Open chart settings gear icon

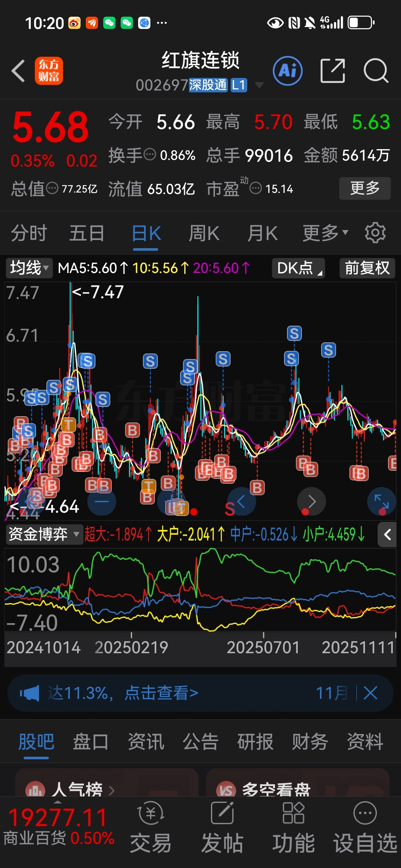375,233
